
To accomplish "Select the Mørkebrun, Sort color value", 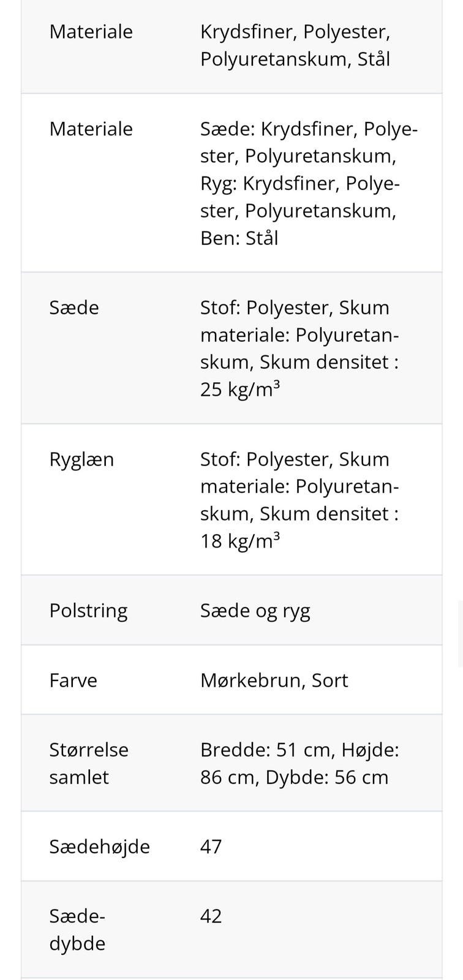I will click(274, 680).
